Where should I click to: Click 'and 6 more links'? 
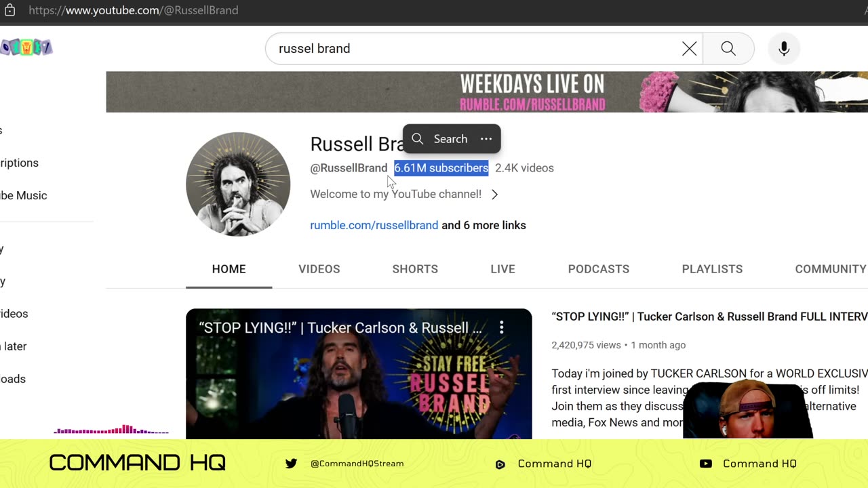484,225
